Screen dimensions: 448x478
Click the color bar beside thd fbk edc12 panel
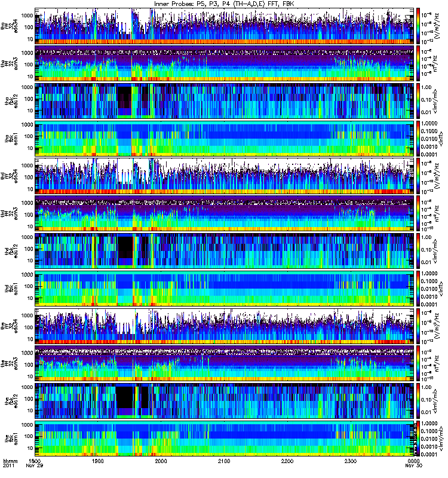[418, 251]
